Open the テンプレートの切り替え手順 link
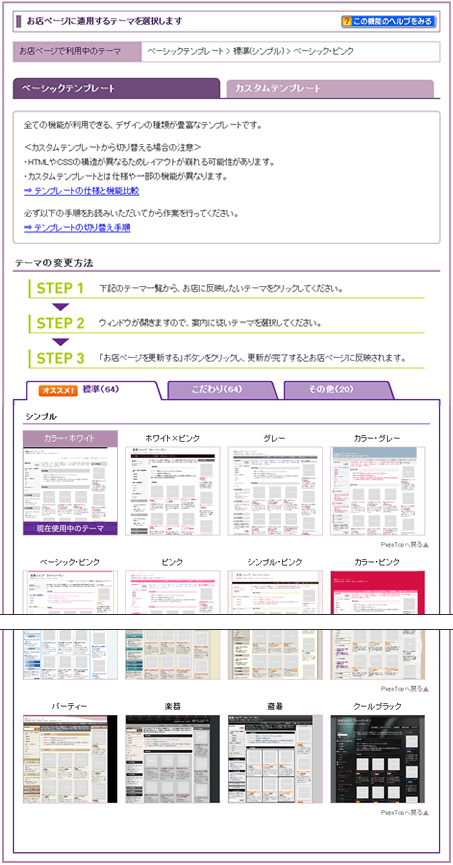Screen dimensions: 453x865 77,227
